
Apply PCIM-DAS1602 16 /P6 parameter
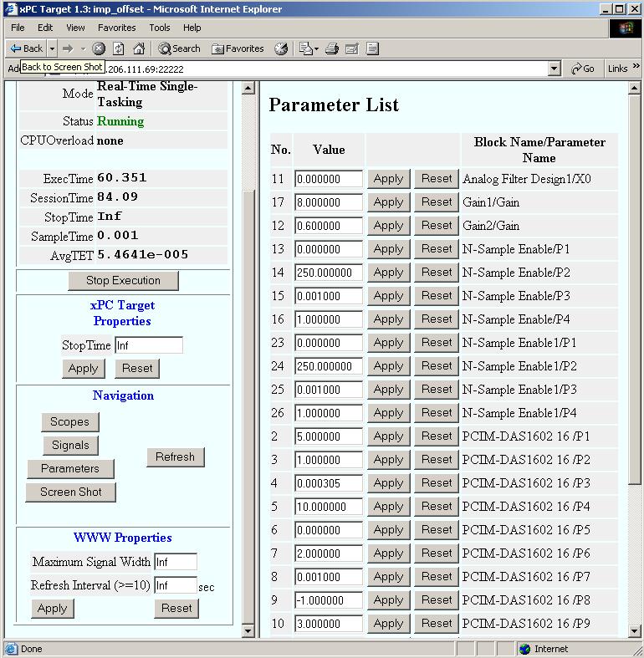click(x=389, y=553)
